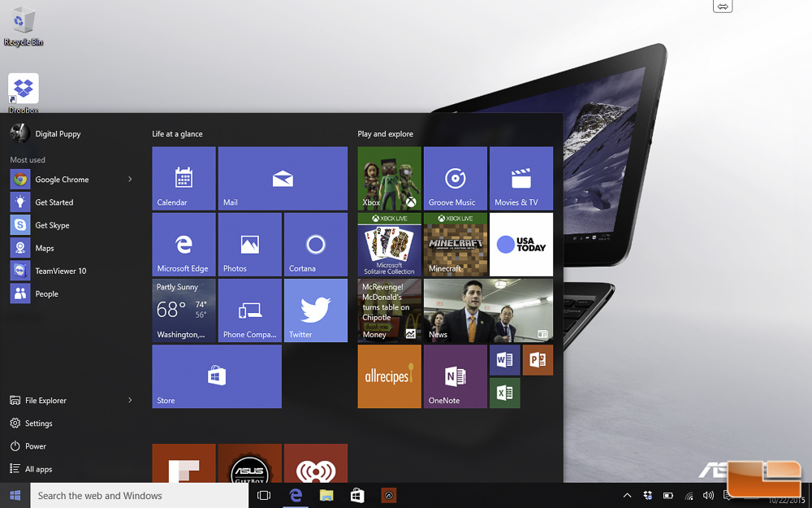Image resolution: width=812 pixels, height=508 pixels.
Task: Click the Windows Start button
Action: click(15, 496)
